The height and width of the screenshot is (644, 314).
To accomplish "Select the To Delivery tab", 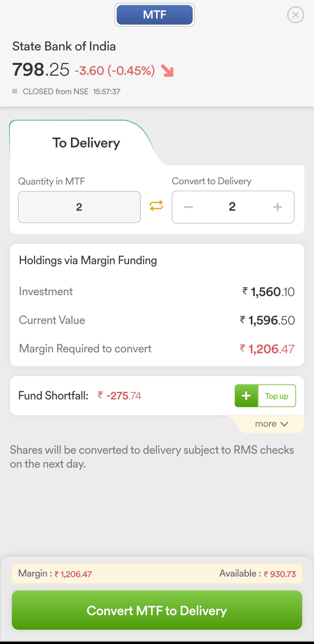I will 86,143.
